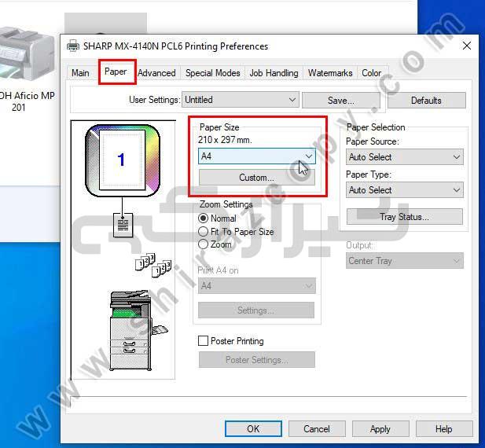485x448 pixels.
Task: Open the A4 paper size dropdown
Action: tap(257, 156)
